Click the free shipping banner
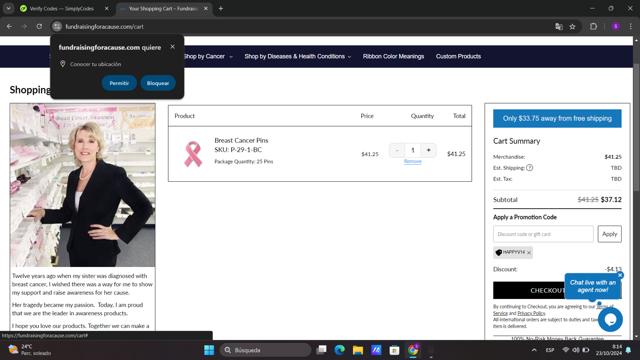This screenshot has width=640, height=360. pyautogui.click(x=557, y=118)
